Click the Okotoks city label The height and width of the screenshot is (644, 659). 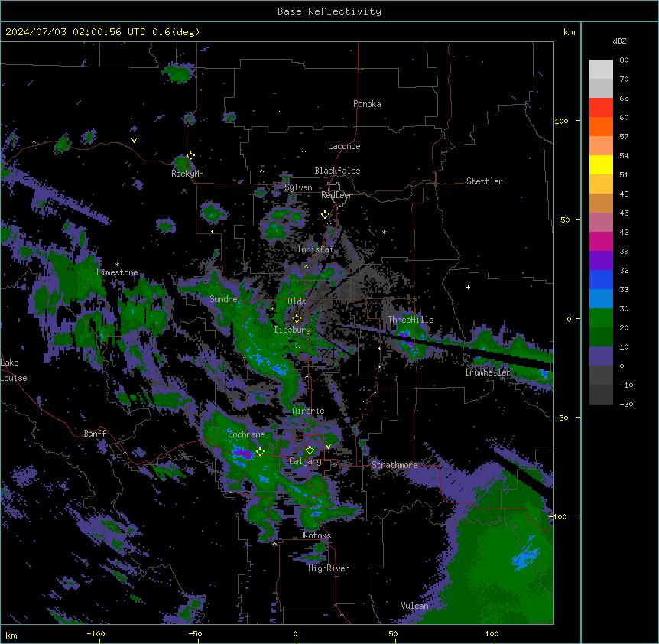[315, 535]
